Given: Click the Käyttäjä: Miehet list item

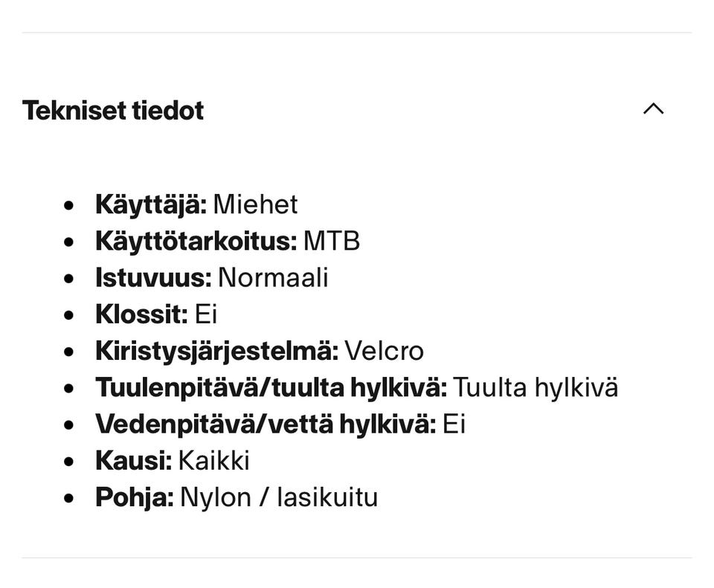Looking at the screenshot, I should pos(197,204).
